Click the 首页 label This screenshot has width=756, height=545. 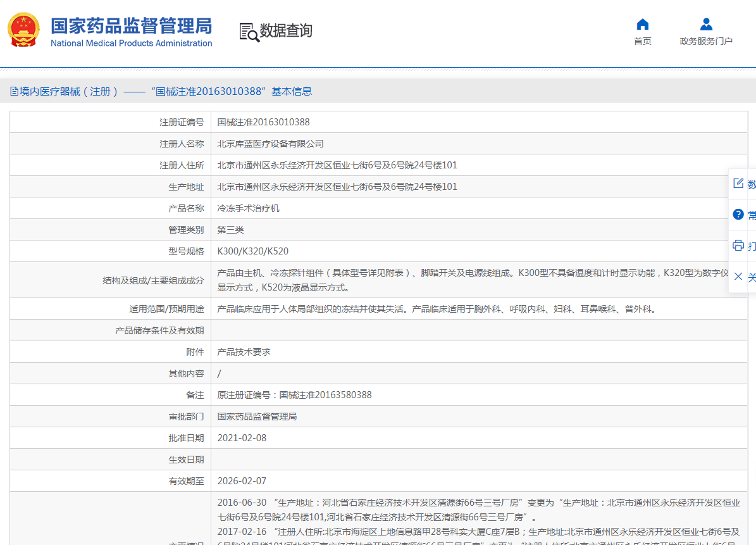[643, 41]
